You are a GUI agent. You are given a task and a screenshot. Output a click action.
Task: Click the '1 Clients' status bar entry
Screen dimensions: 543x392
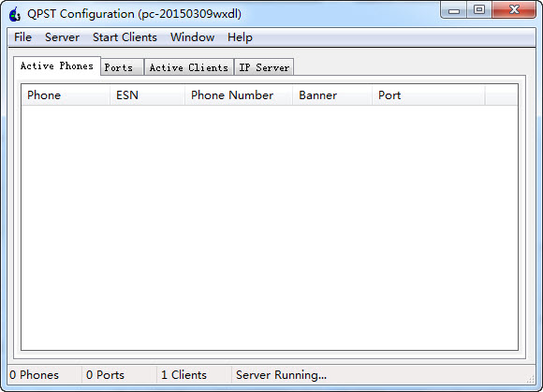(194, 375)
